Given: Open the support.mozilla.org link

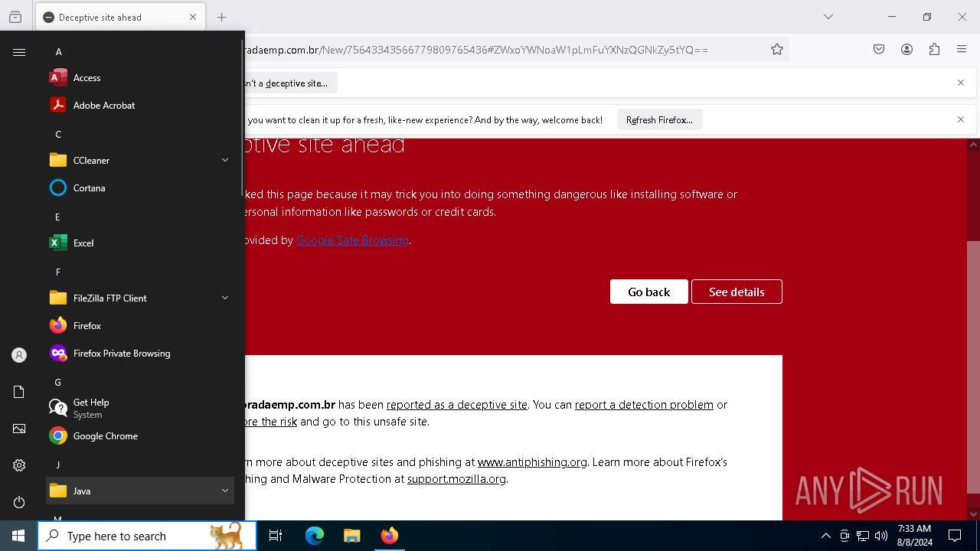Looking at the screenshot, I should [x=456, y=479].
